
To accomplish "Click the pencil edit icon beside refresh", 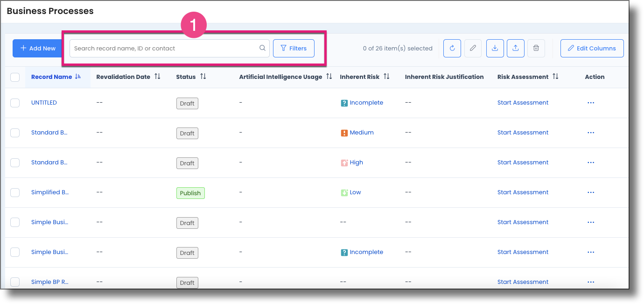I will pos(473,48).
